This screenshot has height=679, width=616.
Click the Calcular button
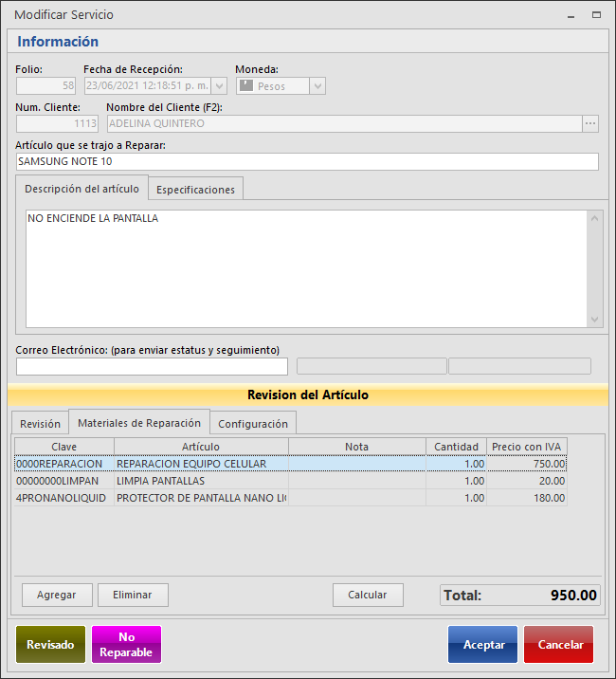click(x=368, y=595)
